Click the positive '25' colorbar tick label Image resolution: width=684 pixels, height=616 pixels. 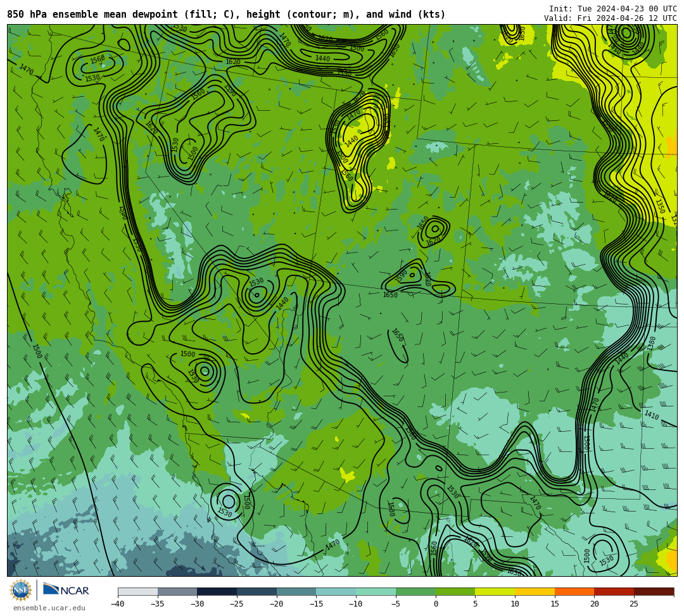[x=634, y=604]
